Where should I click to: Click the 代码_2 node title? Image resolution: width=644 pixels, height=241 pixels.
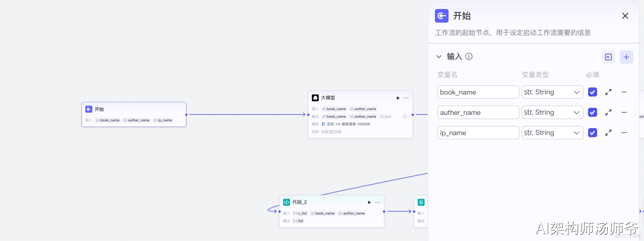pyautogui.click(x=300, y=202)
